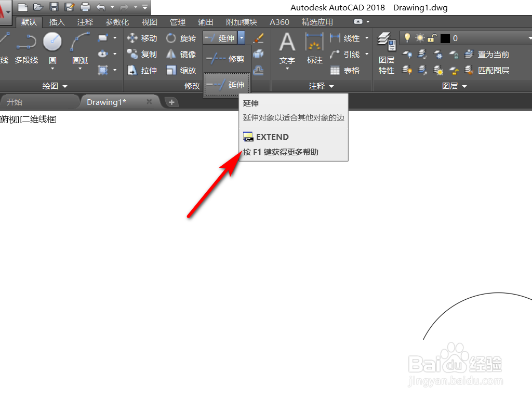Choose 修剪 trim from the dropdown list

click(227, 59)
